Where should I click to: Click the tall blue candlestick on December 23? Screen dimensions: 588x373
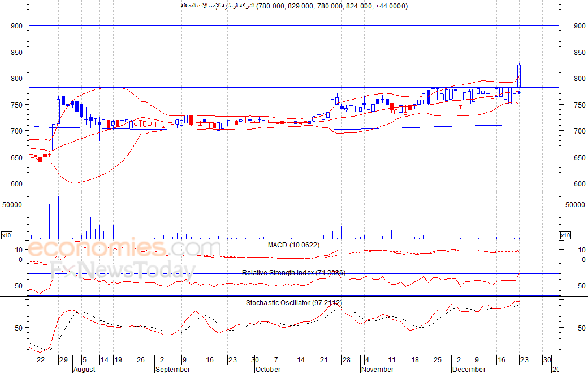point(519,76)
